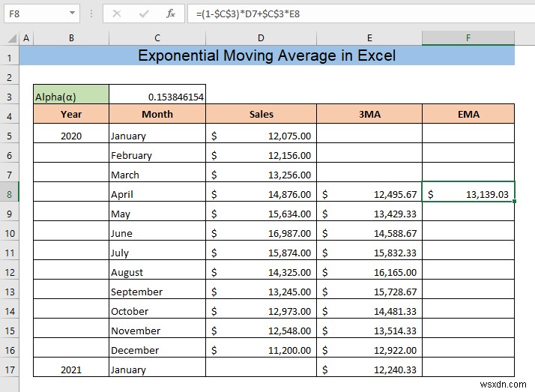This screenshot has height=392, width=535.
Task: Click the Year header cell
Action: 71,114
